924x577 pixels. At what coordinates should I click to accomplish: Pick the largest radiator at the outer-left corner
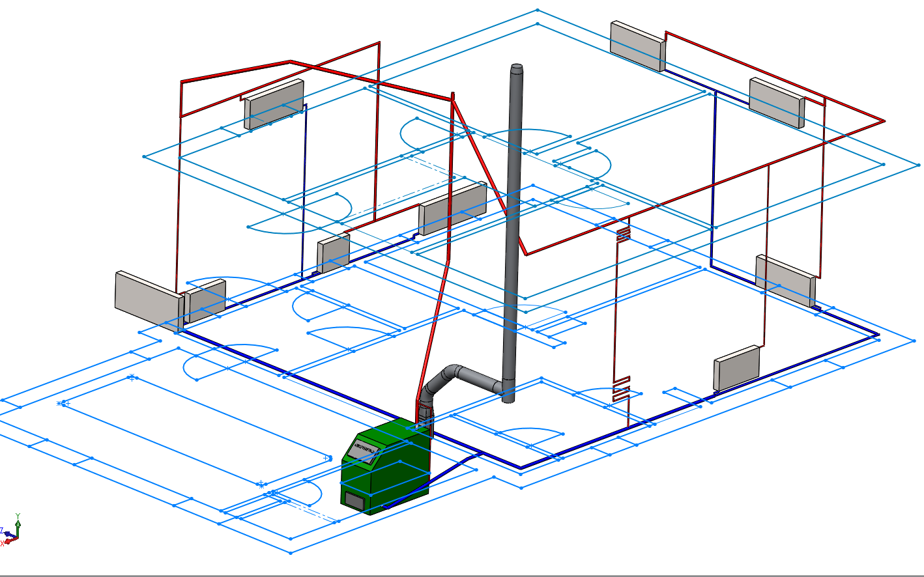(x=149, y=301)
